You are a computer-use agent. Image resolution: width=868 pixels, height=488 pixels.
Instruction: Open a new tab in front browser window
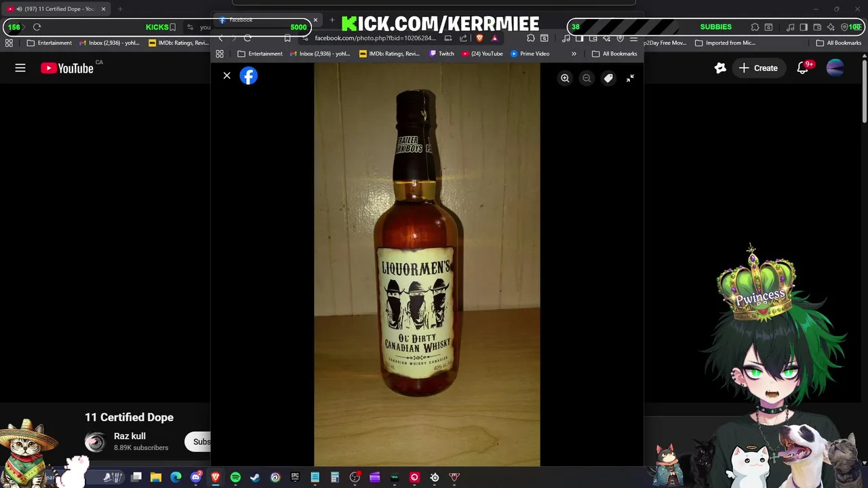click(332, 20)
